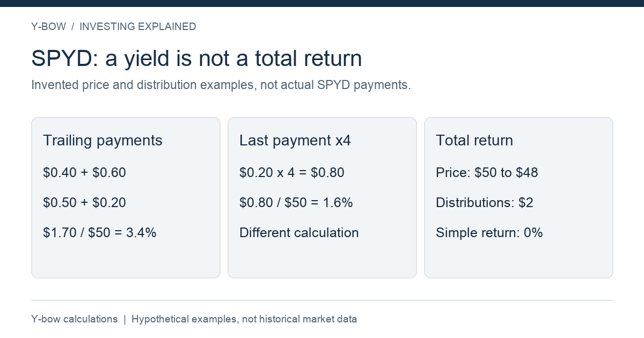The image size is (644, 338).
Task: Click the 'Trailing payments' card heading
Action: pyautogui.click(x=103, y=141)
